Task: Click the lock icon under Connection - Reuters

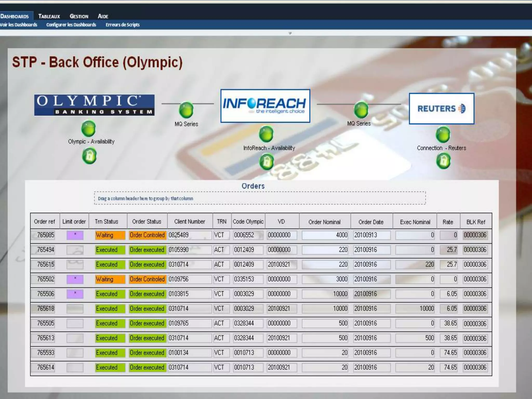Action: pyautogui.click(x=443, y=161)
